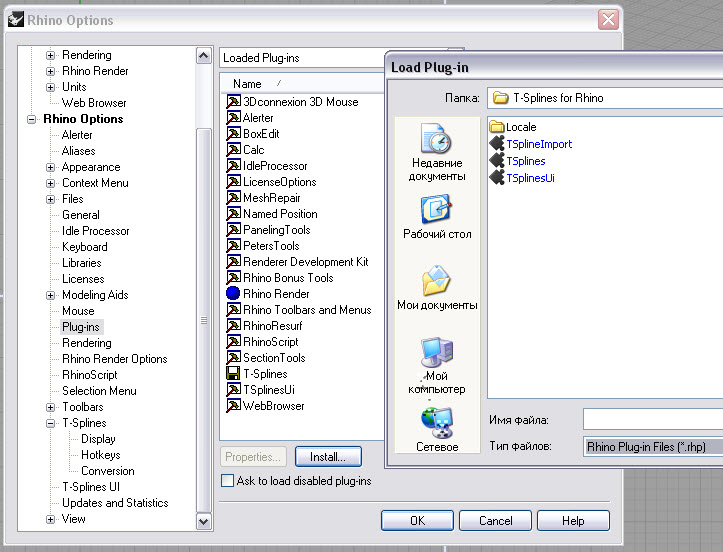The width and height of the screenshot is (723, 552).
Task: Expand the Toolbars tree node
Action: pos(50,407)
